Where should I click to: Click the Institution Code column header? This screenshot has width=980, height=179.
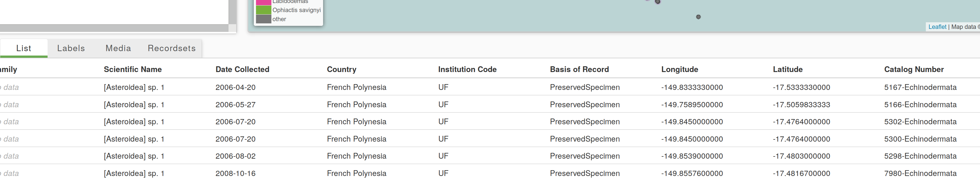pos(467,69)
